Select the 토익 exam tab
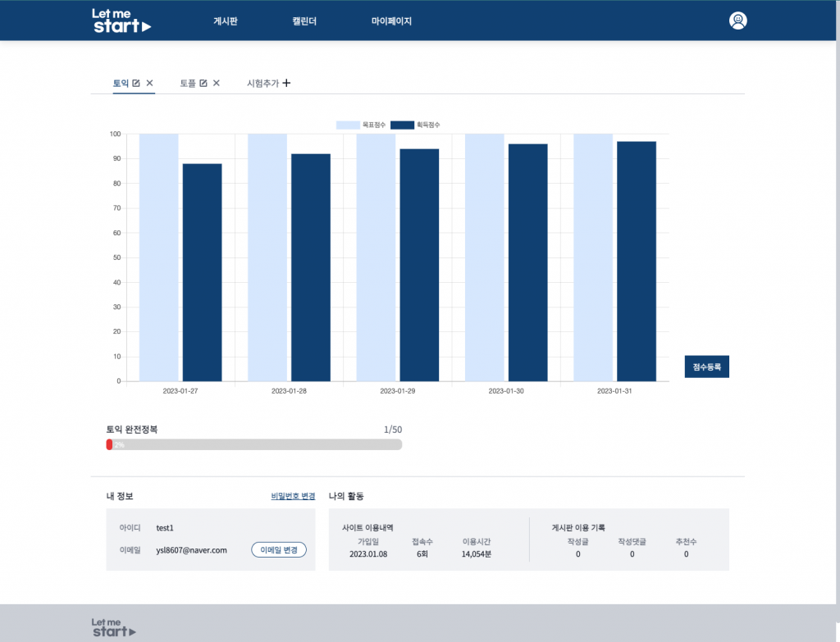Screen dimensions: 840x642 [121, 84]
